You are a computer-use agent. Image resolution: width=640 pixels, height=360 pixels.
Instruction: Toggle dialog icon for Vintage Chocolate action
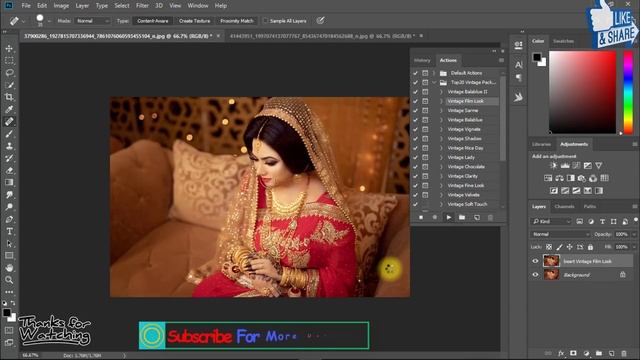pos(425,167)
